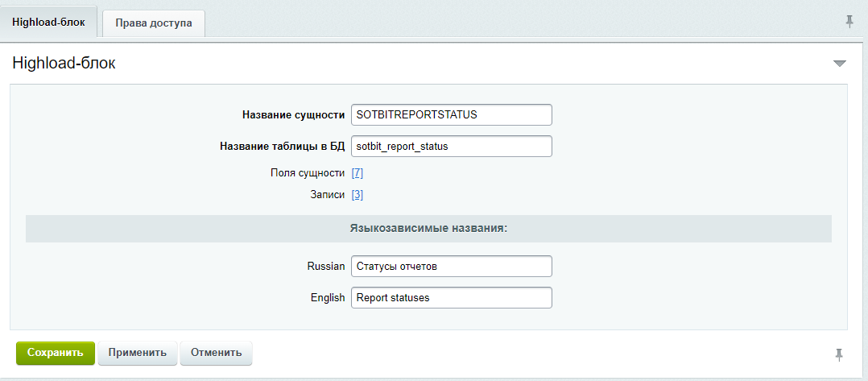Click the Отменить button
This screenshot has height=381, width=868.
[216, 353]
